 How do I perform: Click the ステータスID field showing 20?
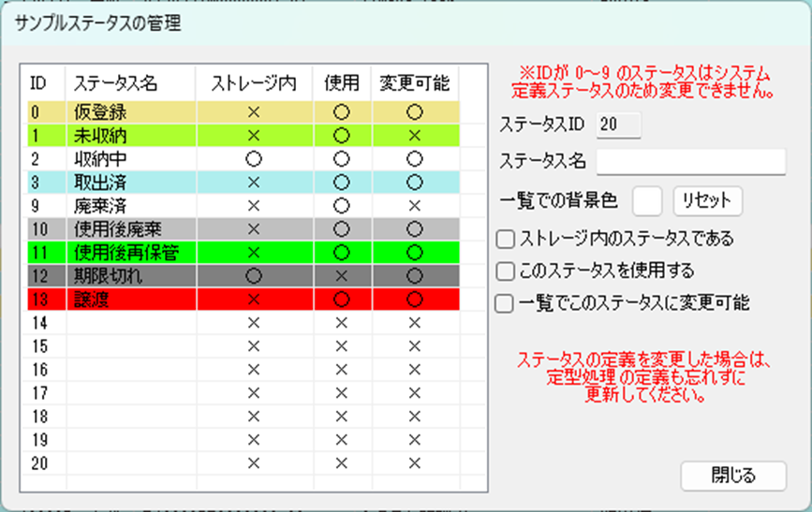(x=618, y=124)
